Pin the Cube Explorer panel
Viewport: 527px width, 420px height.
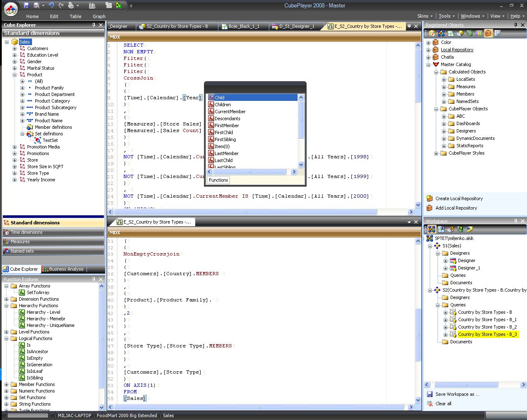pos(94,25)
